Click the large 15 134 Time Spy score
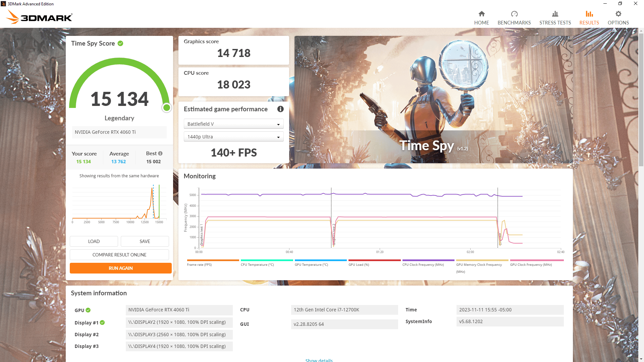Screen dimensions: 644x362 [x=119, y=99]
